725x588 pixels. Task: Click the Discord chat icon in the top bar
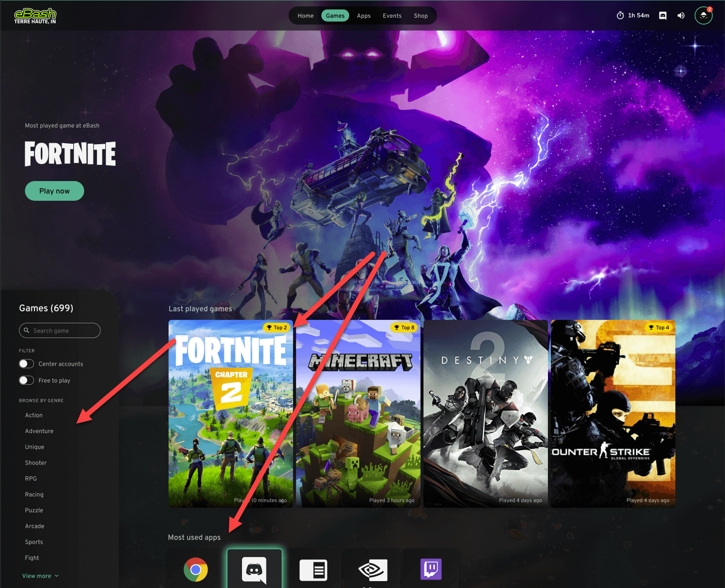tap(663, 15)
